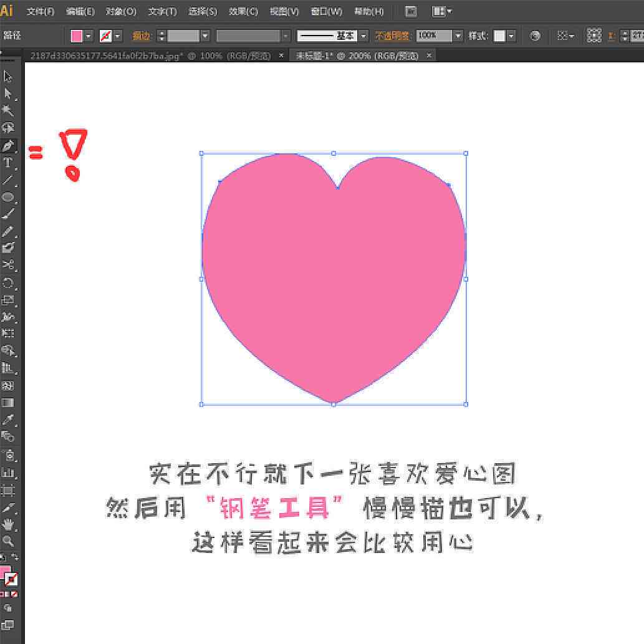
Task: Select the Mesh tool
Action: pos(8,386)
